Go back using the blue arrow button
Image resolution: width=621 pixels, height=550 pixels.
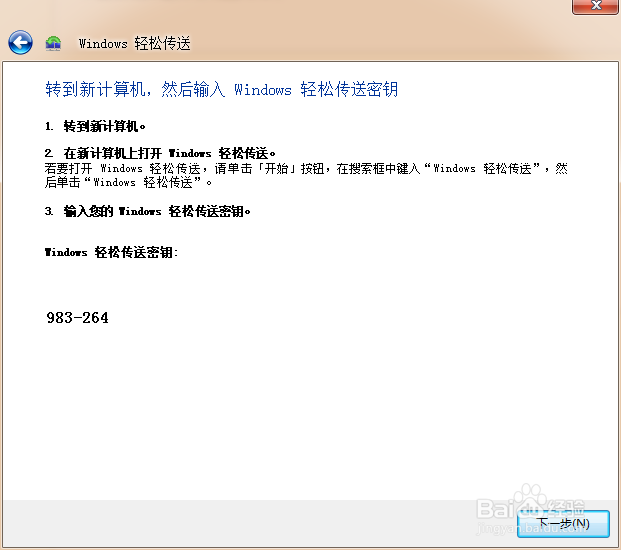pyautogui.click(x=20, y=42)
